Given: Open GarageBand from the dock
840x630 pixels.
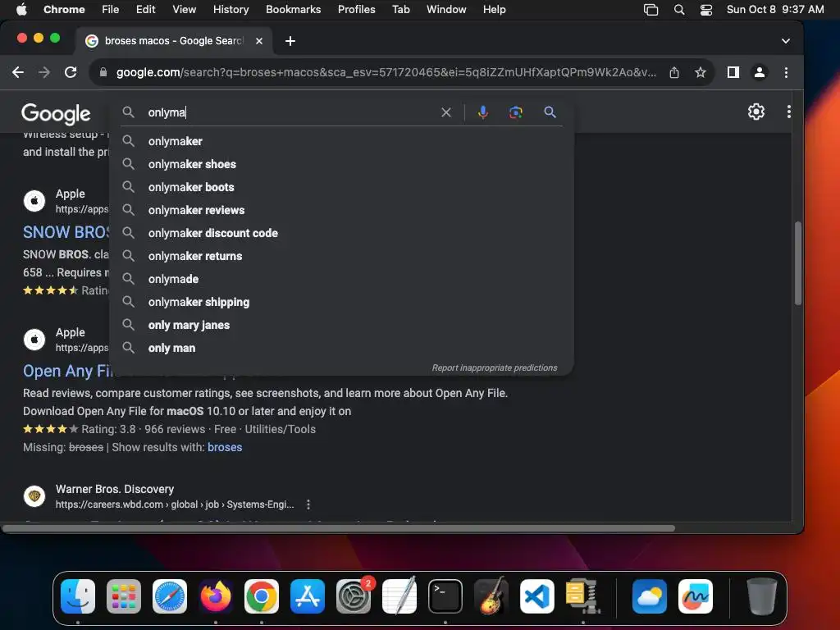Looking at the screenshot, I should point(491,596).
